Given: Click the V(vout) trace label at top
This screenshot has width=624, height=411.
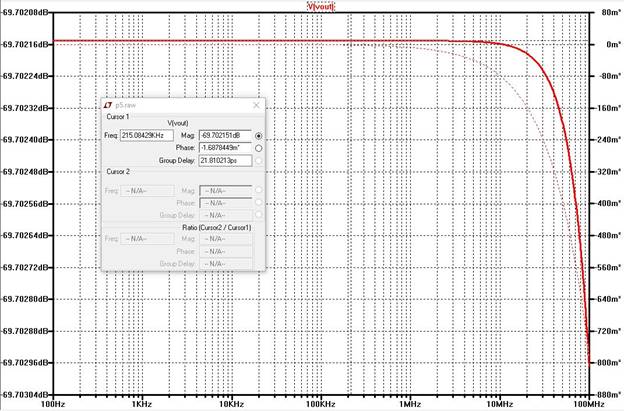Looking at the screenshot, I should tap(321, 6).
